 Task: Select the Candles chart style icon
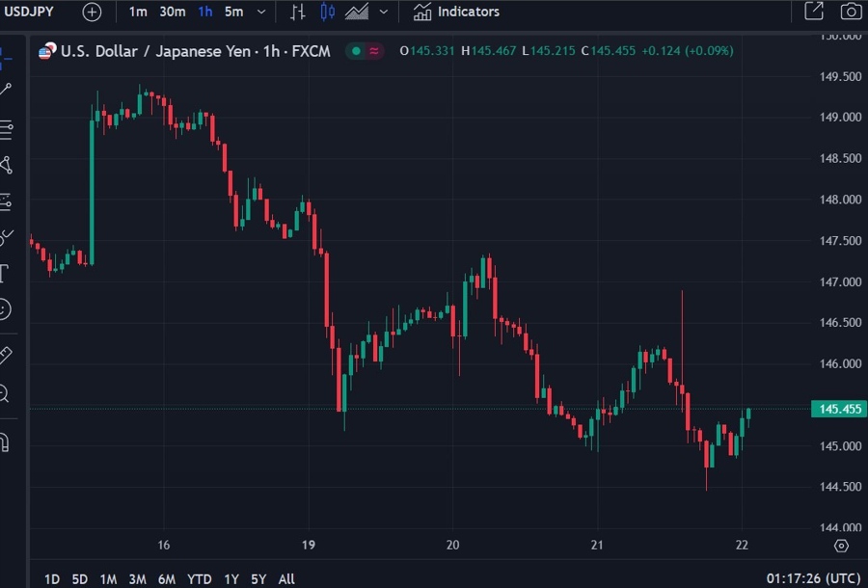click(327, 12)
